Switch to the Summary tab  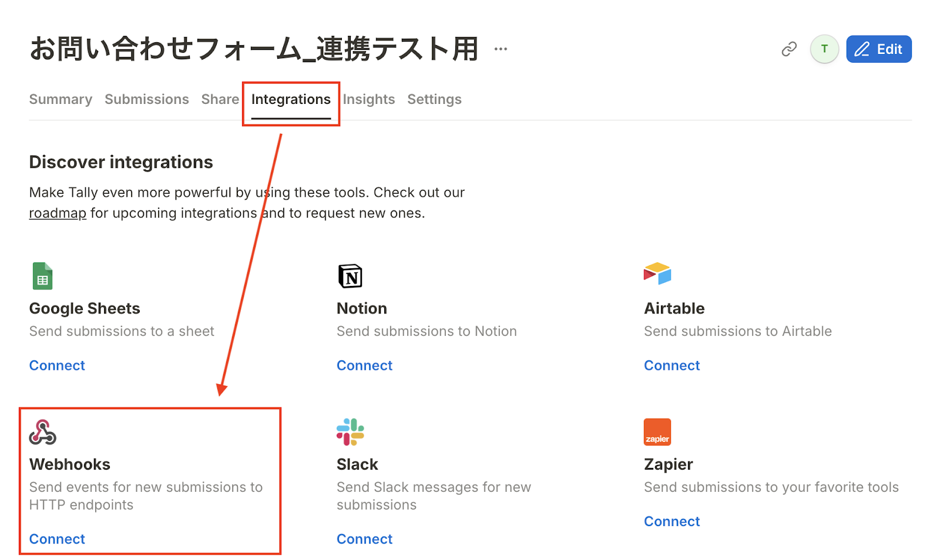pyautogui.click(x=61, y=99)
